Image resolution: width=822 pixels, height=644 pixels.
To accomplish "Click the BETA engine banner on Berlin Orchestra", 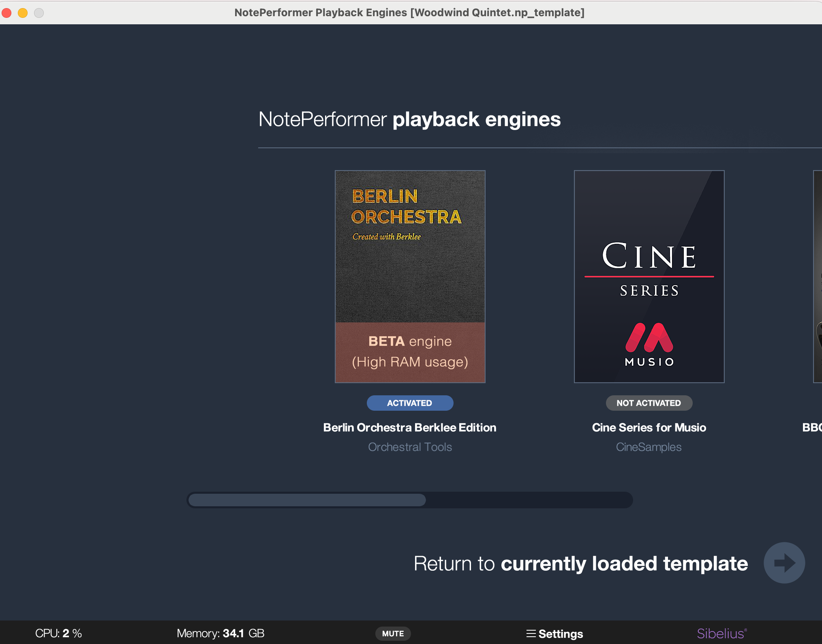I will point(409,351).
